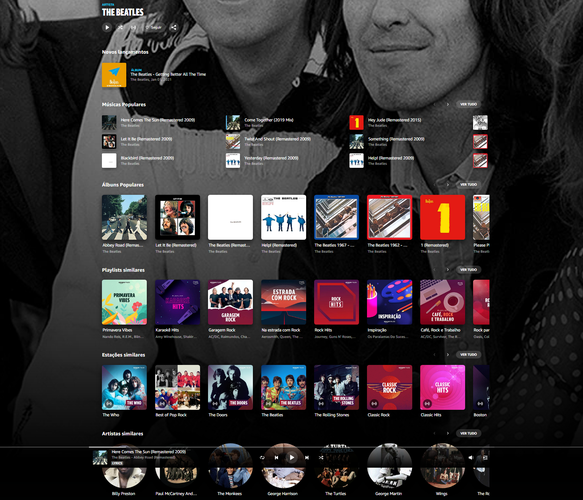
Task: Go back in Estações similares carousel
Action: click(x=434, y=355)
